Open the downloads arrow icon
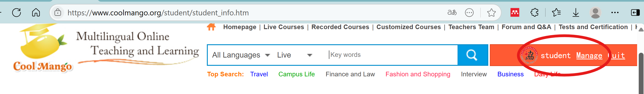Image resolution: width=644 pixels, height=94 pixels. 575,13
